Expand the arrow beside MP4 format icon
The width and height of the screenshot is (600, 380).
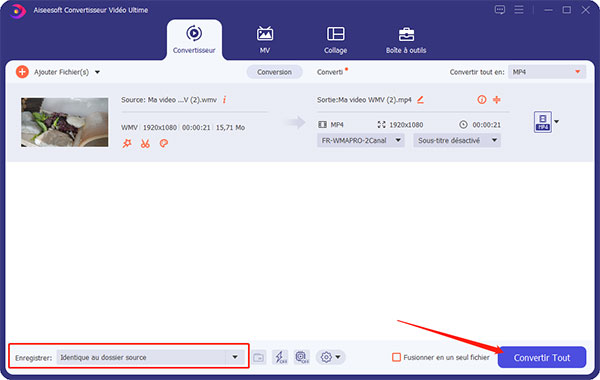click(557, 122)
